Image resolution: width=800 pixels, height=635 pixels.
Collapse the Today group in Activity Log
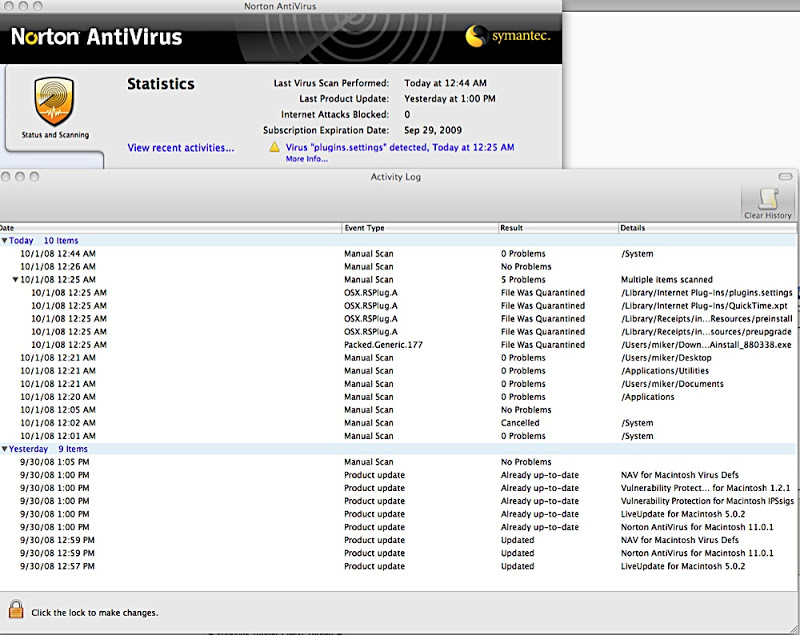coord(4,240)
